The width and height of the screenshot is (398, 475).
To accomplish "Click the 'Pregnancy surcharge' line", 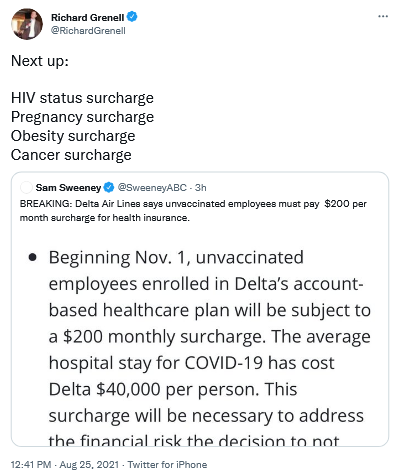I will 82,117.
